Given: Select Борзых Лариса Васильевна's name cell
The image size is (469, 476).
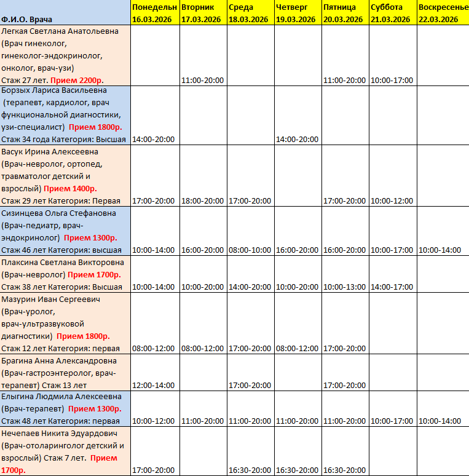Looking at the screenshot, I should coord(65,115).
